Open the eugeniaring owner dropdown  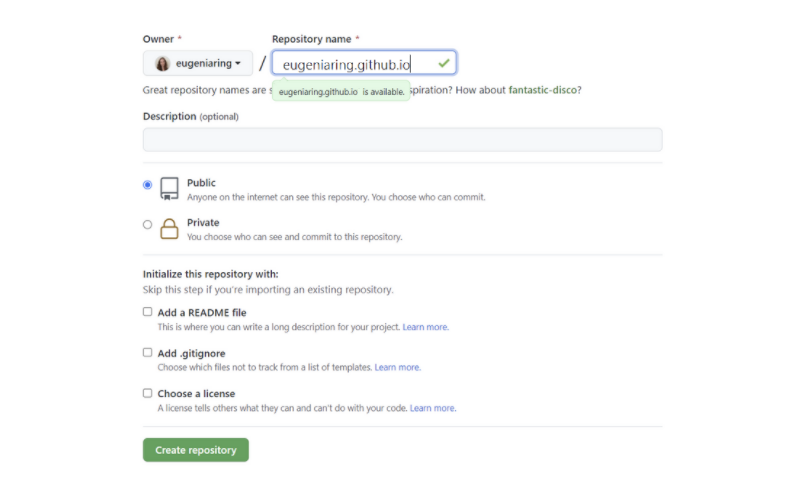(198, 64)
